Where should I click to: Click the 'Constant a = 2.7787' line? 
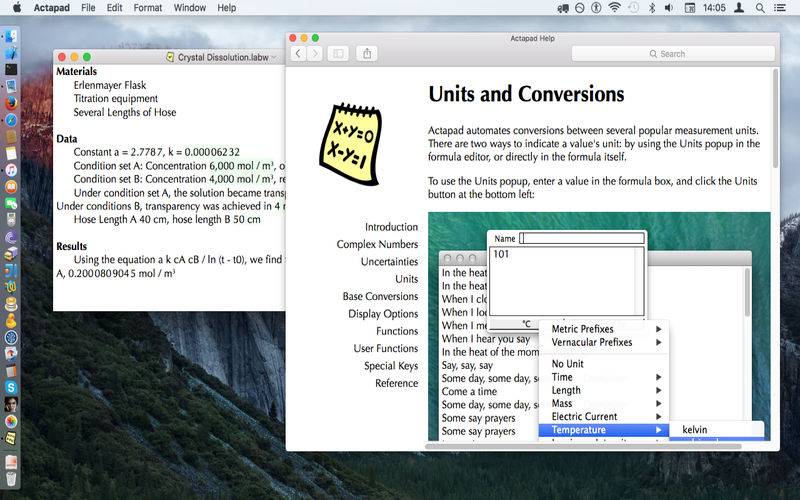click(157, 152)
